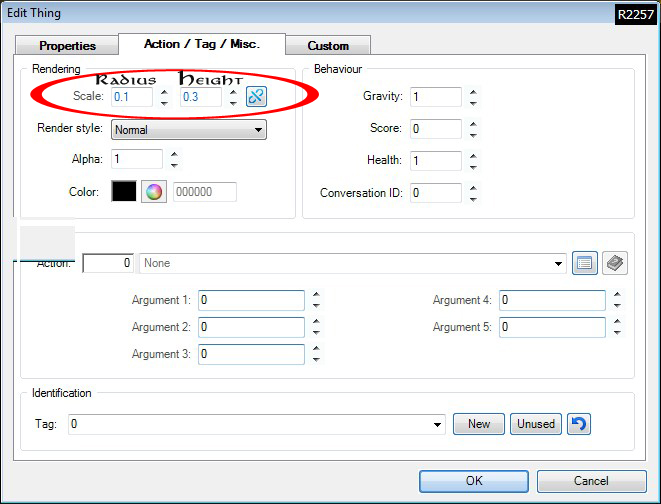This screenshot has height=504, width=661.
Task: Click the color hex field 000000
Action: click(205, 192)
